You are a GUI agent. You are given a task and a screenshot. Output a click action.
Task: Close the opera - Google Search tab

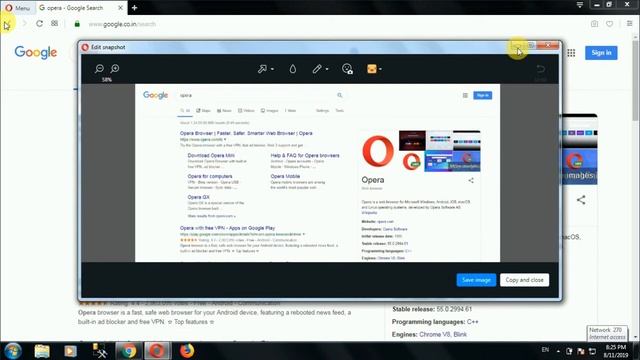point(120,8)
